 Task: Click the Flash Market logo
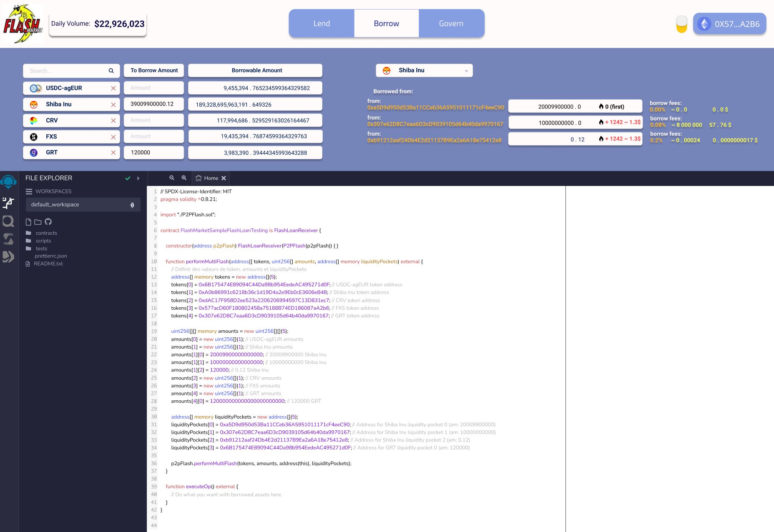23,24
